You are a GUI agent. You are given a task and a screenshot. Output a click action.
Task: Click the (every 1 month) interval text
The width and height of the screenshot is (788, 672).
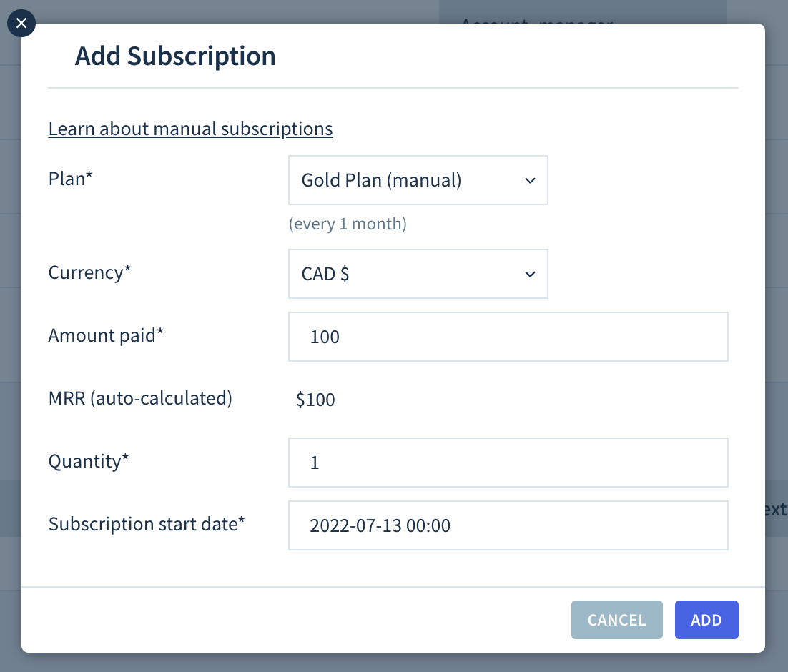[348, 224]
